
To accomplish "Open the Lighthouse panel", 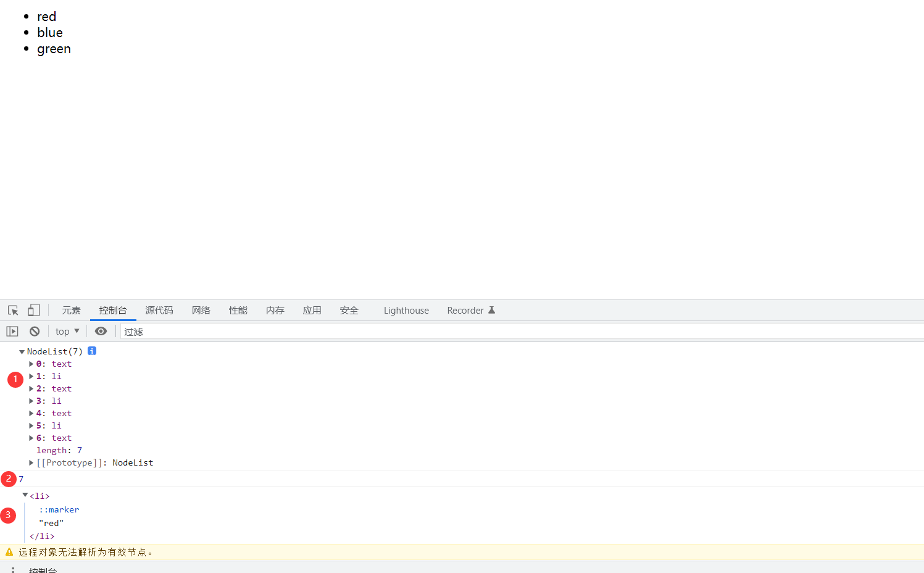I will (x=406, y=310).
